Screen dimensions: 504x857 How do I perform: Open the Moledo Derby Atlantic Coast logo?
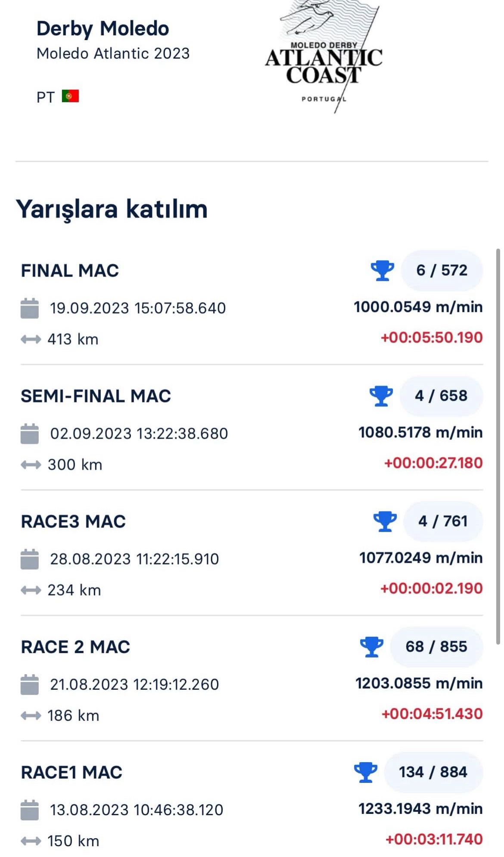(324, 56)
